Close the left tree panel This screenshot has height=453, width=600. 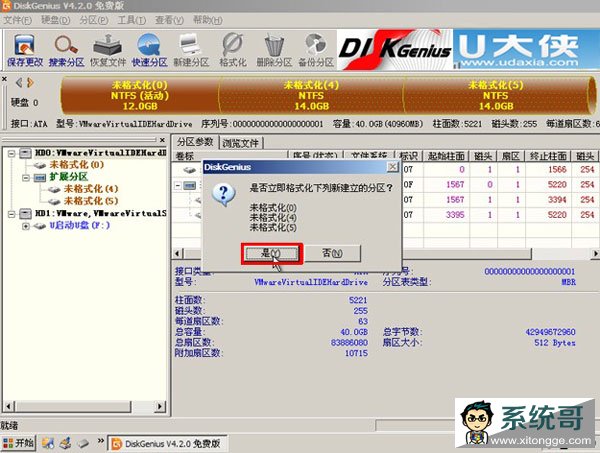tap(162, 140)
